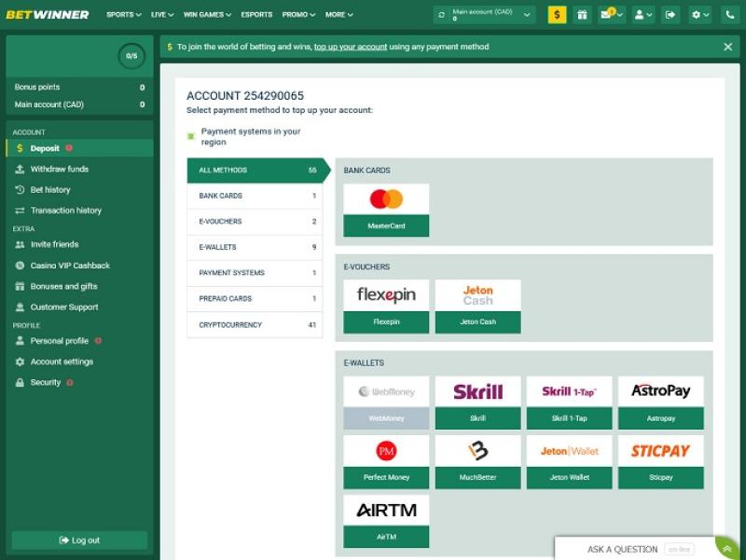Screen dimensions: 746x560
Task: Click the yellow dollar deposit icon
Action: pos(557,15)
